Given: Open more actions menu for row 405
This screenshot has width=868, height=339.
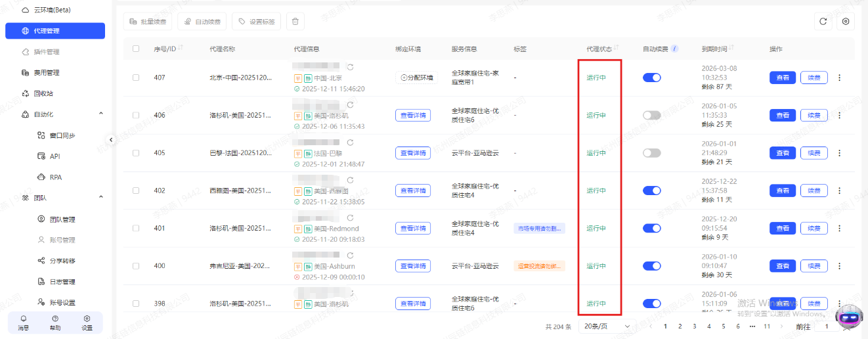Looking at the screenshot, I should tap(839, 152).
